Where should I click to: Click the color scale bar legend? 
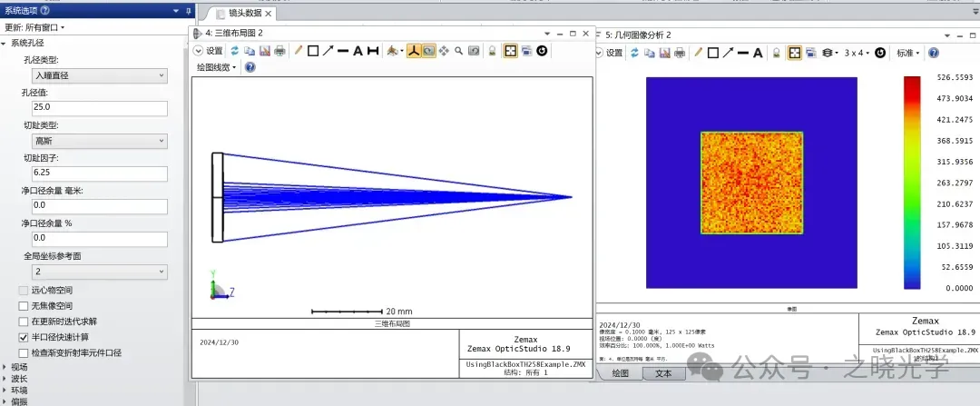[912, 182]
